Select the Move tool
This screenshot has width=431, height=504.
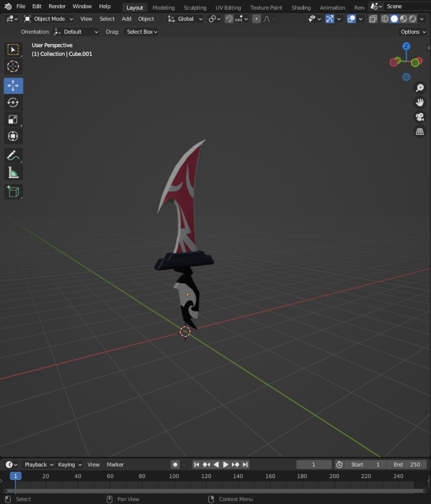(13, 85)
